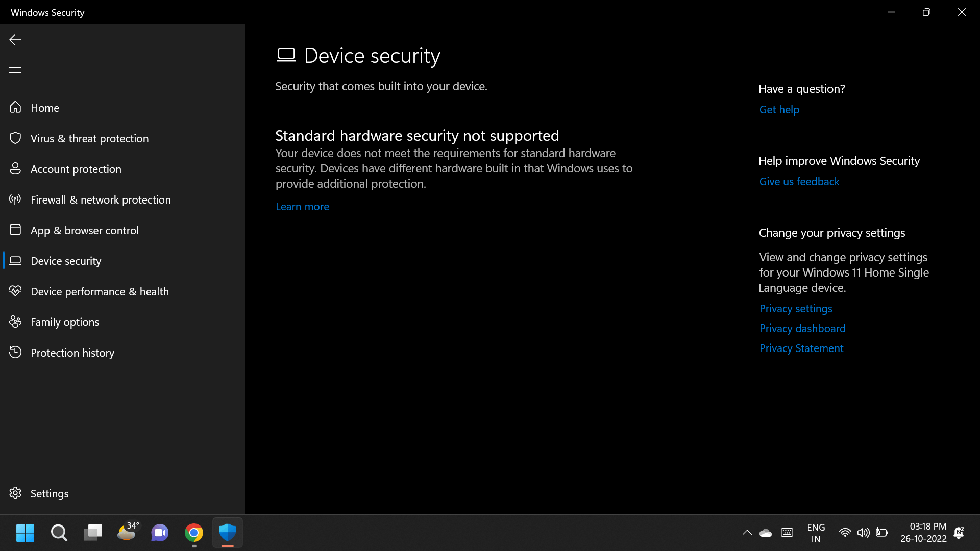The image size is (980, 551).
Task: Collapse the hamburger navigation menu
Action: (15, 70)
